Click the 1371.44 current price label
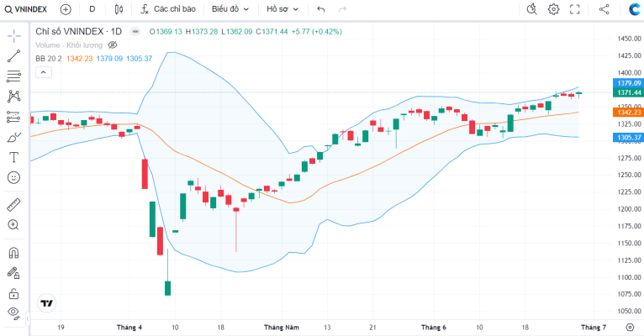Screen dimensions: 644x336 tap(628, 92)
